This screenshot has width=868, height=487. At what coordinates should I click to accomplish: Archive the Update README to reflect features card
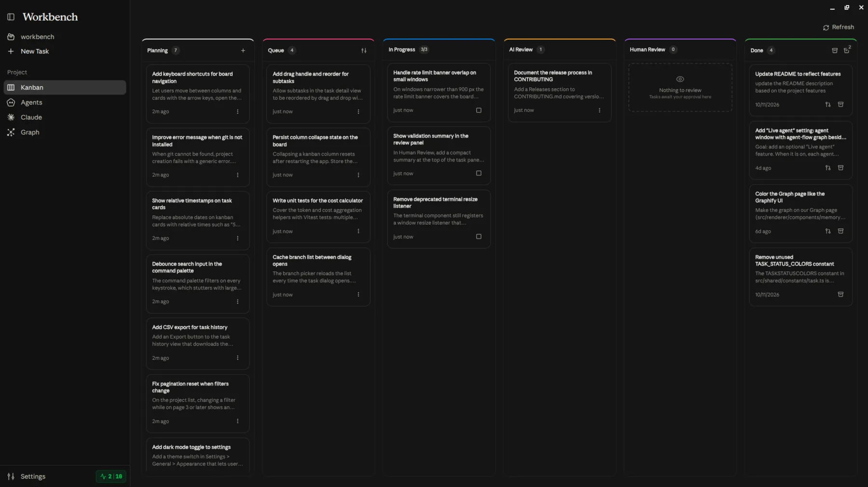point(841,105)
